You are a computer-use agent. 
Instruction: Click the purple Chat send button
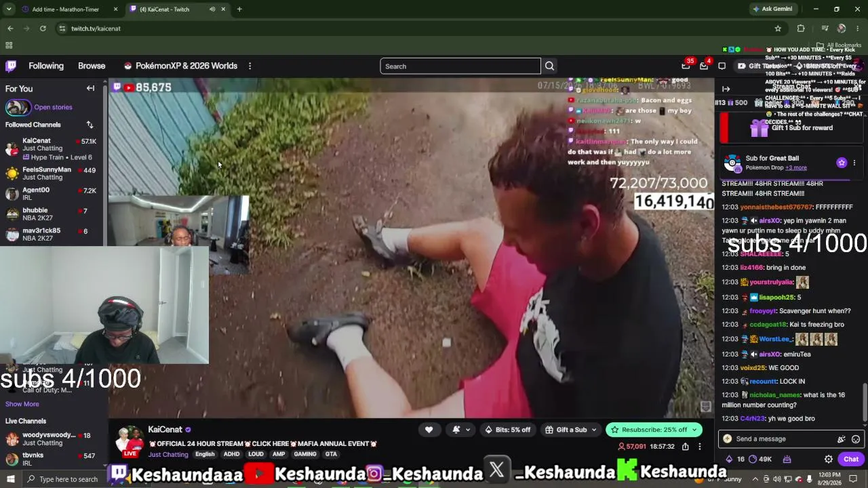[851, 459]
